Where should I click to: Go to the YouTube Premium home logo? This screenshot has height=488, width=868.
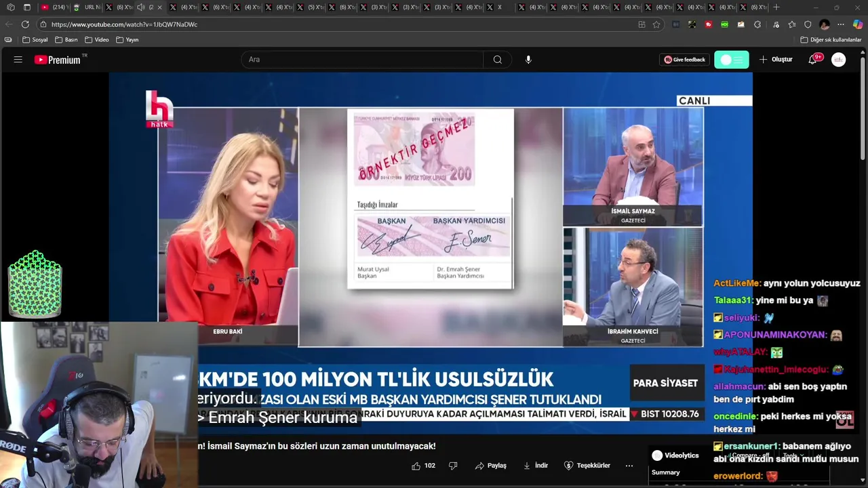(58, 60)
